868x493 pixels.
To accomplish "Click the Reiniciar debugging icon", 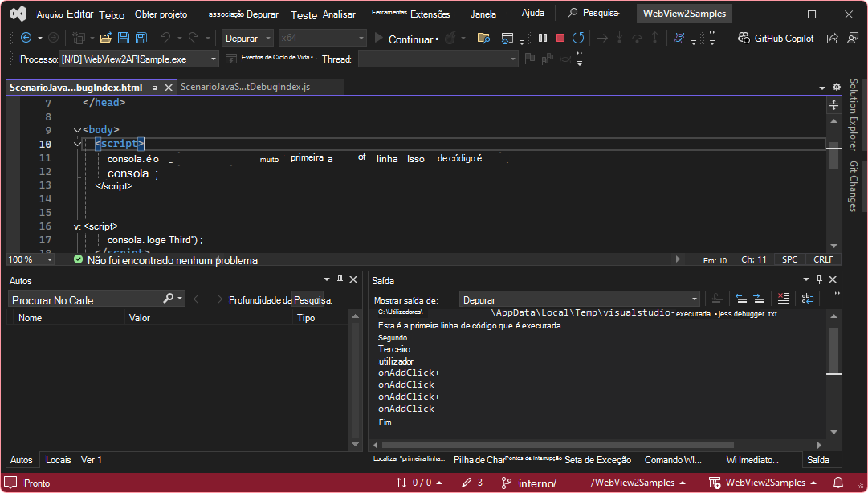I will [x=578, y=38].
